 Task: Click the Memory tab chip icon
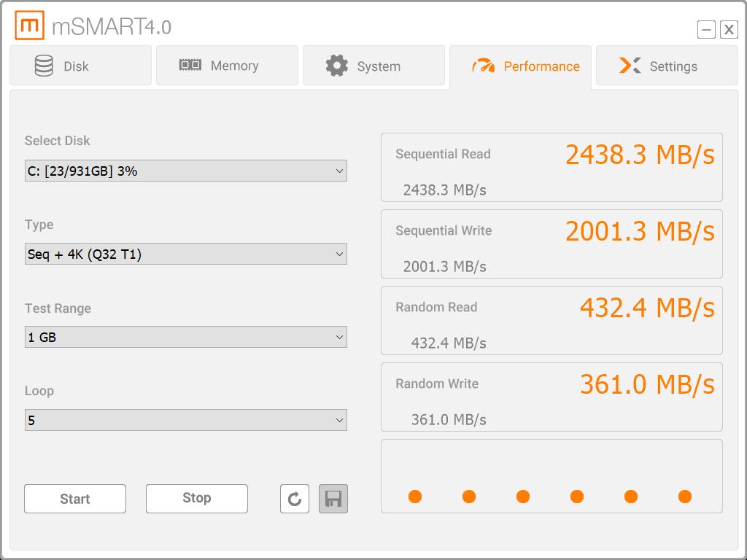[x=190, y=66]
